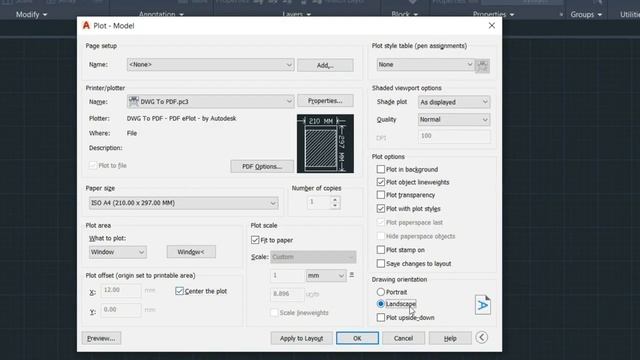Screen dimensions: 640x360
Task: Expand the Block ribbon panel
Action: (x=404, y=14)
